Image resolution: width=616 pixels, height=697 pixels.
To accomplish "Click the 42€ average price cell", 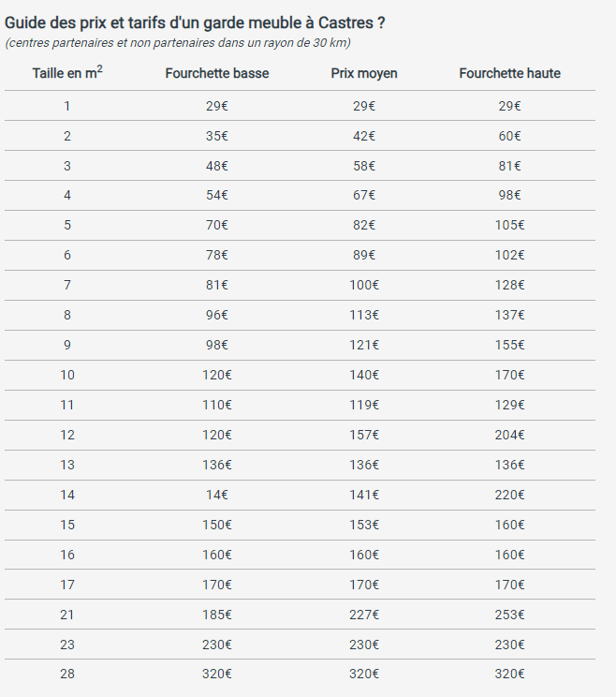I will coord(364,136).
